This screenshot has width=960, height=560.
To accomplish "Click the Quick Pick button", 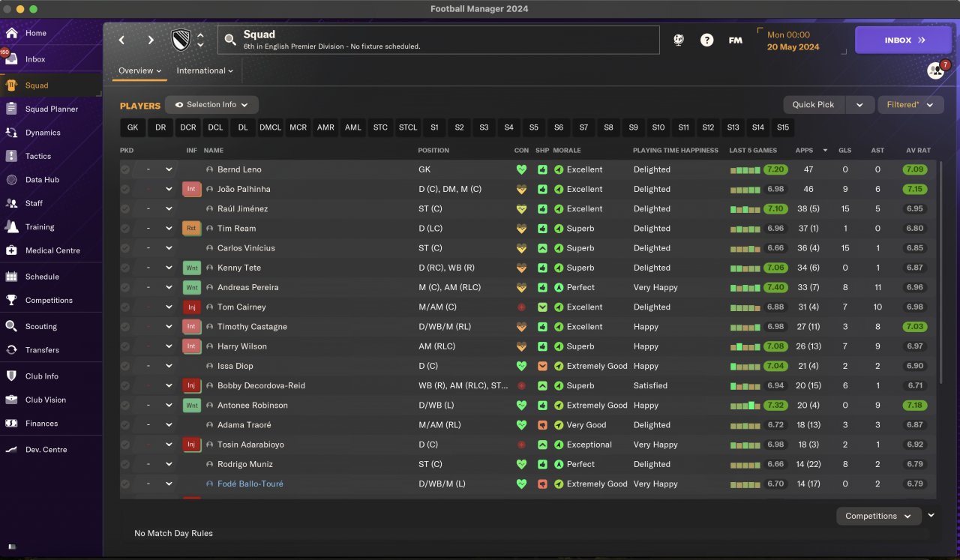I will point(814,105).
